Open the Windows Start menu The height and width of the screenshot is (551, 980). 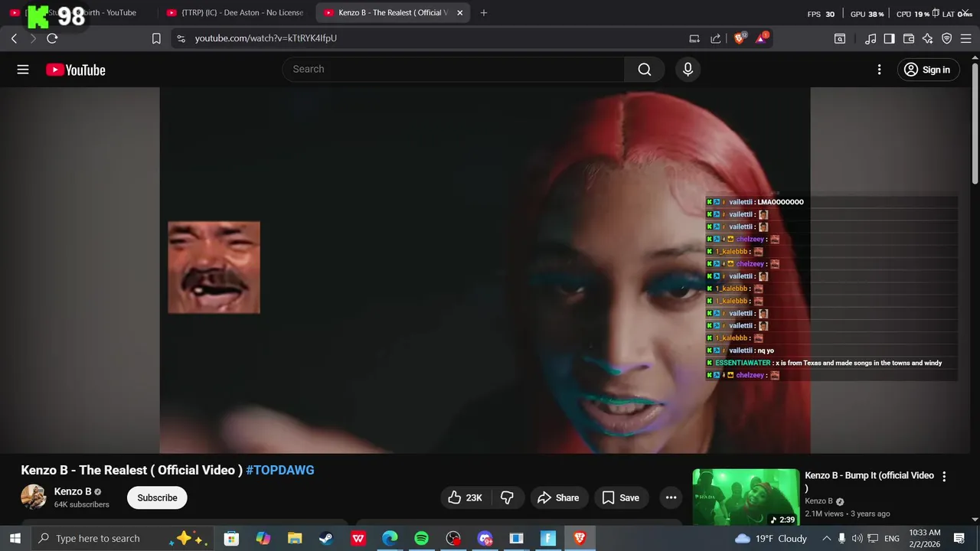(15, 538)
